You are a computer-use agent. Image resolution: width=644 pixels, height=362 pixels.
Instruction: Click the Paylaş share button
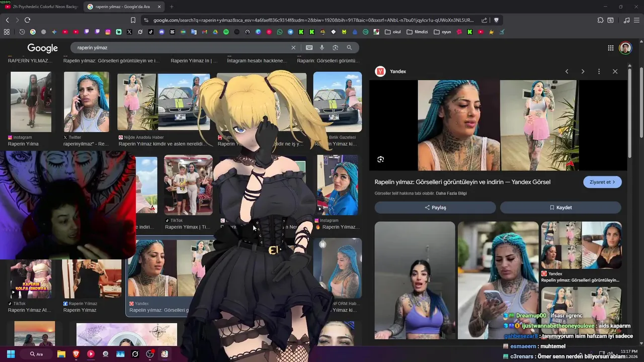point(435,207)
